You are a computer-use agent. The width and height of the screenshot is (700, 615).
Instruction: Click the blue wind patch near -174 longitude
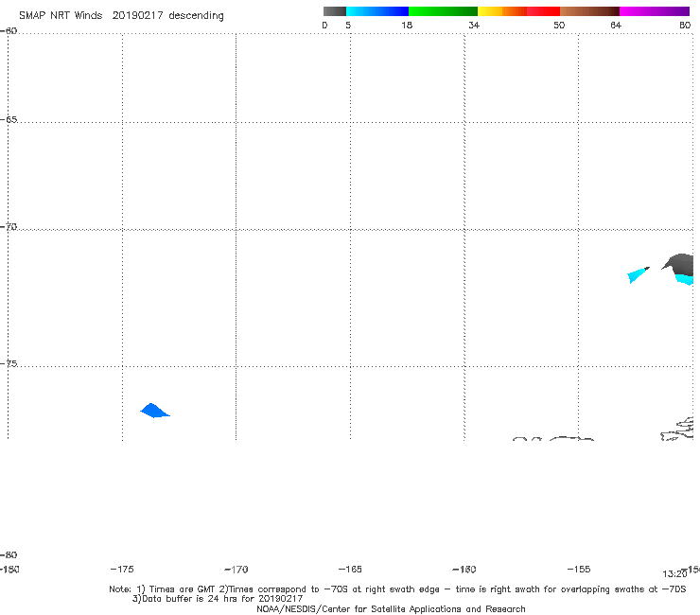154,411
